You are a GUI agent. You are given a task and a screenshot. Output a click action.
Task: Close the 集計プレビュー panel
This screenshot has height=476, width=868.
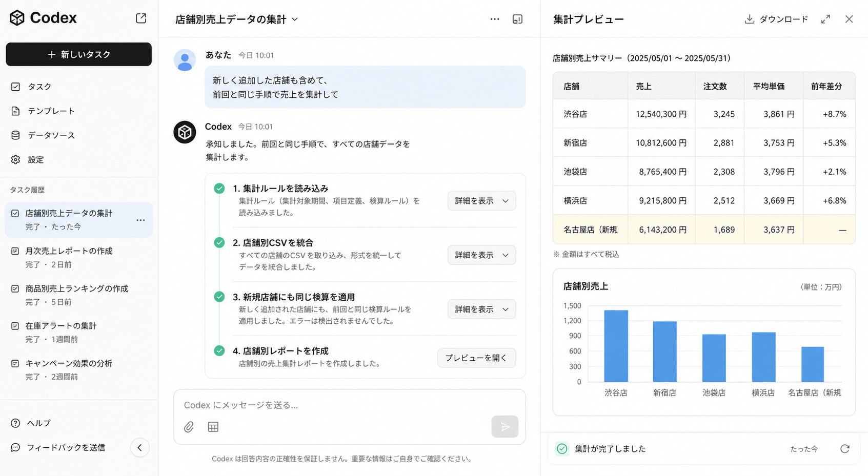(849, 19)
